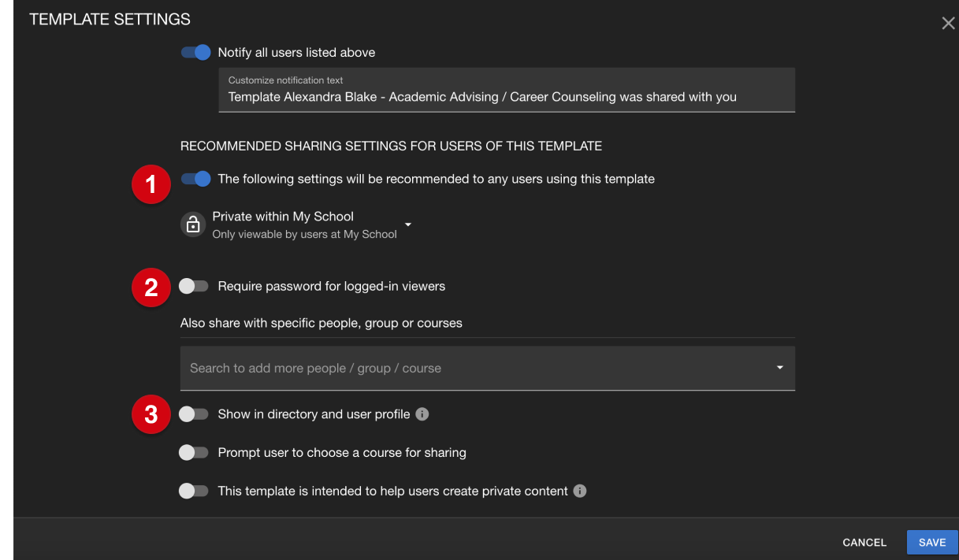This screenshot has height=560, width=959.
Task: Focus the Search to add more people field
Action: pos(488,368)
